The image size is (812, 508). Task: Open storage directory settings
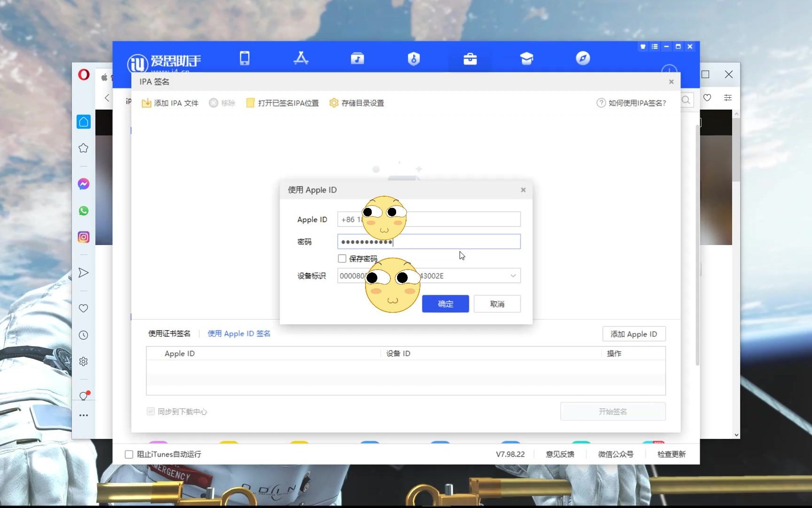357,103
